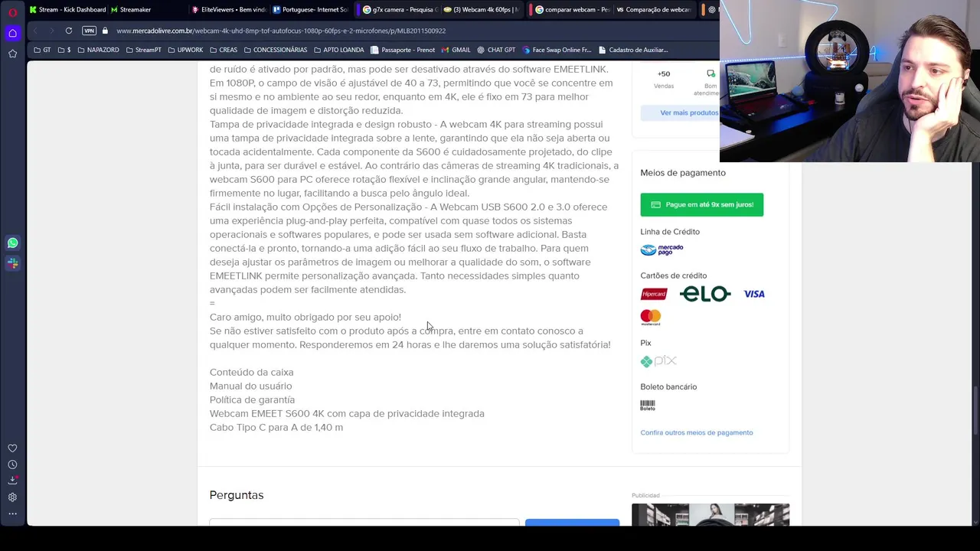The image size is (980, 551).
Task: Click the Mercado Pago logo
Action: pos(661,249)
